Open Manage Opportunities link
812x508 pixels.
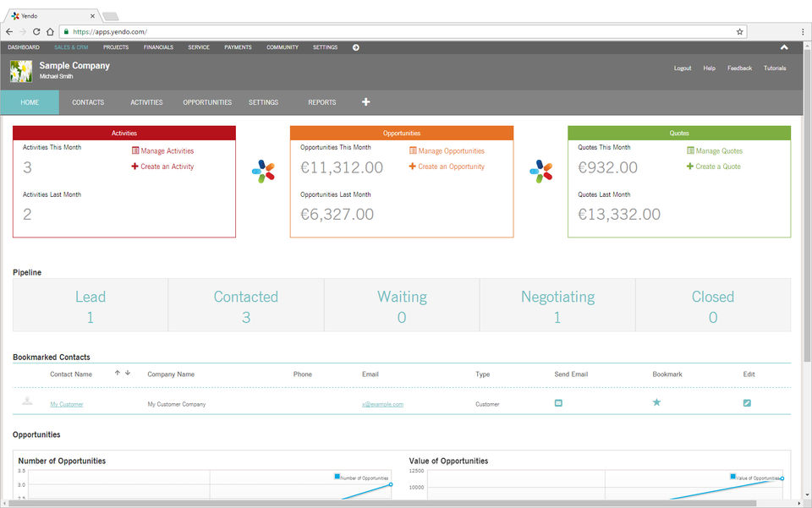[x=447, y=151]
